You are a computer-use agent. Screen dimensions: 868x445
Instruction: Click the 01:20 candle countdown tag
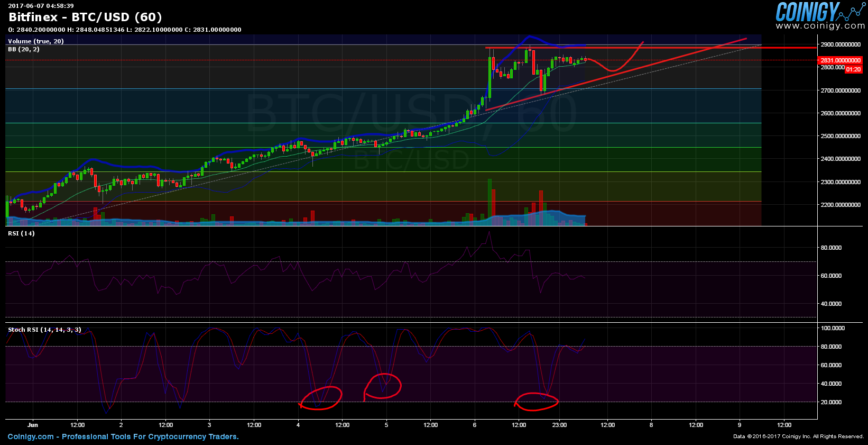coord(853,69)
